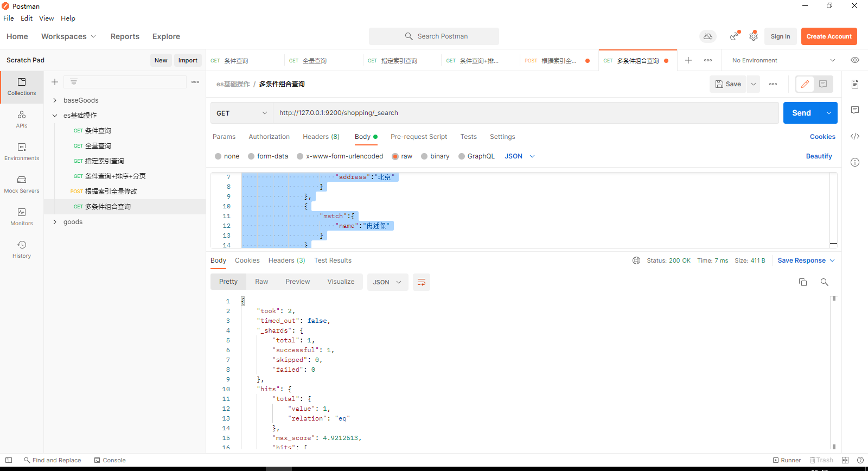The height and width of the screenshot is (471, 868).
Task: Expand the goods collection
Action: [x=55, y=222]
